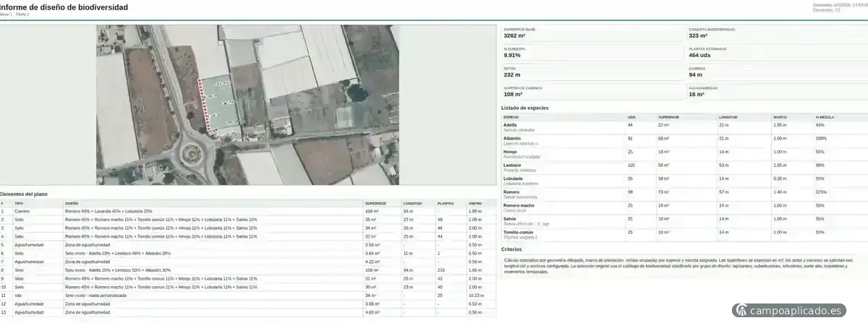The image size is (868, 323).
Task: Click the MARCO column header
Action: [780, 117]
